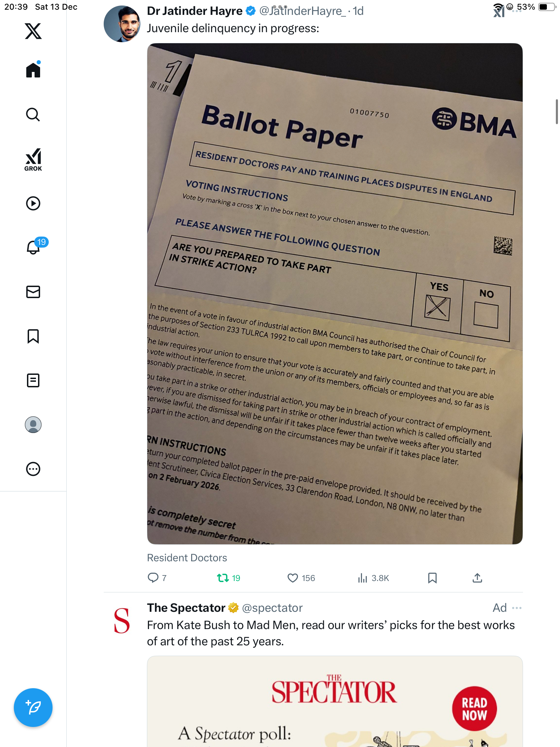The width and height of the screenshot is (560, 747).
Task: Open the profile avatar page
Action: click(x=33, y=425)
